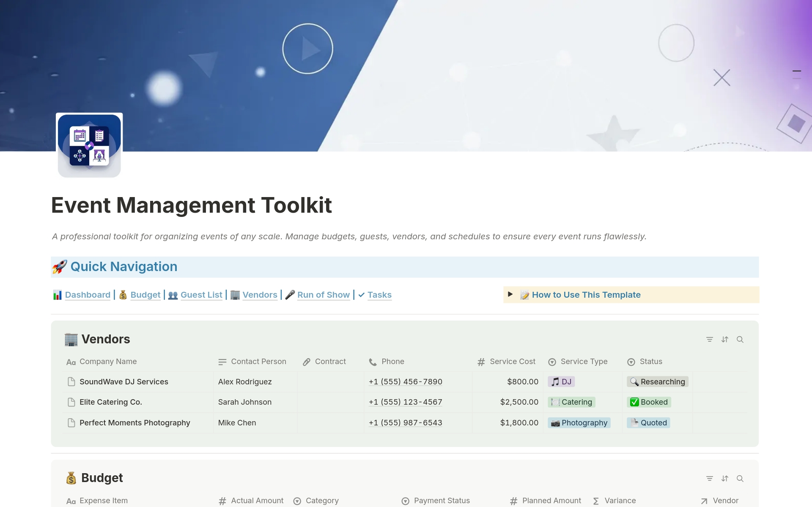Click the microphone icon before Run of Show
812x507 pixels.
tap(290, 295)
